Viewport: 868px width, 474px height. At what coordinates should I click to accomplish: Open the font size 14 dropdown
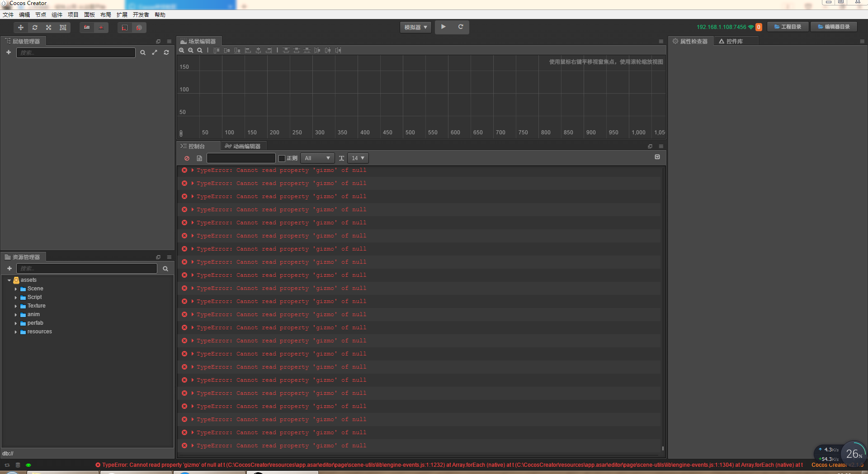358,158
